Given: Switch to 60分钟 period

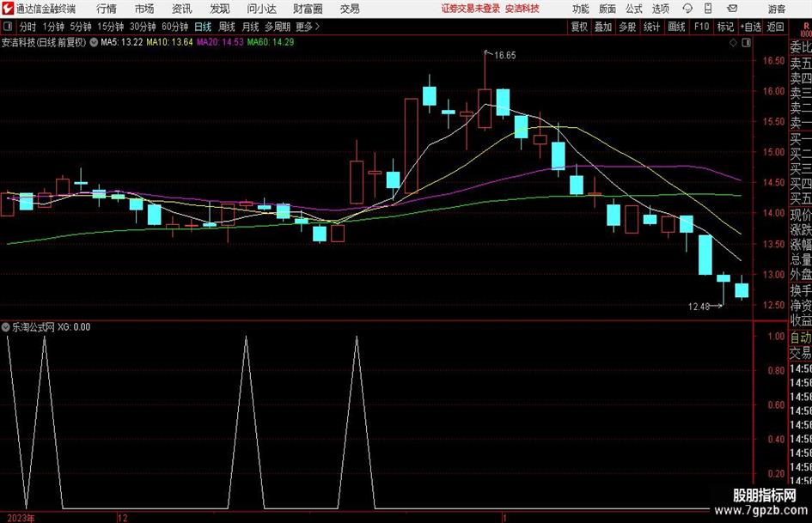Looking at the screenshot, I should [x=174, y=27].
